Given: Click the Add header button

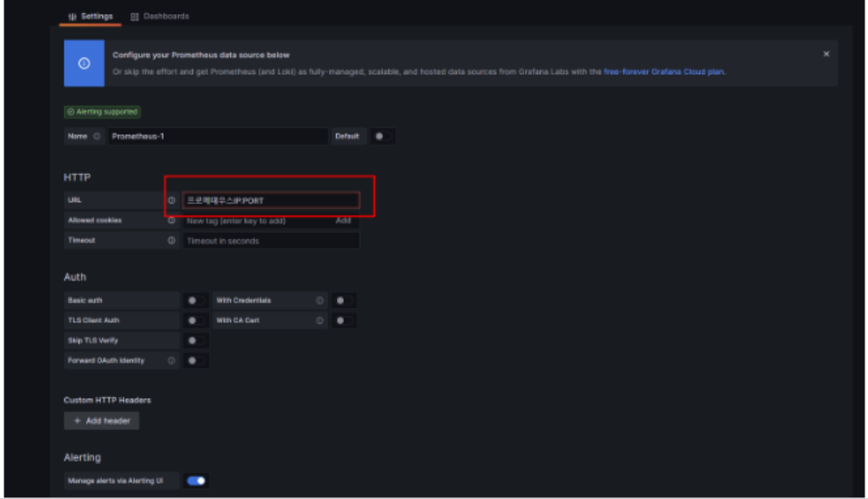Looking at the screenshot, I should 101,421.
